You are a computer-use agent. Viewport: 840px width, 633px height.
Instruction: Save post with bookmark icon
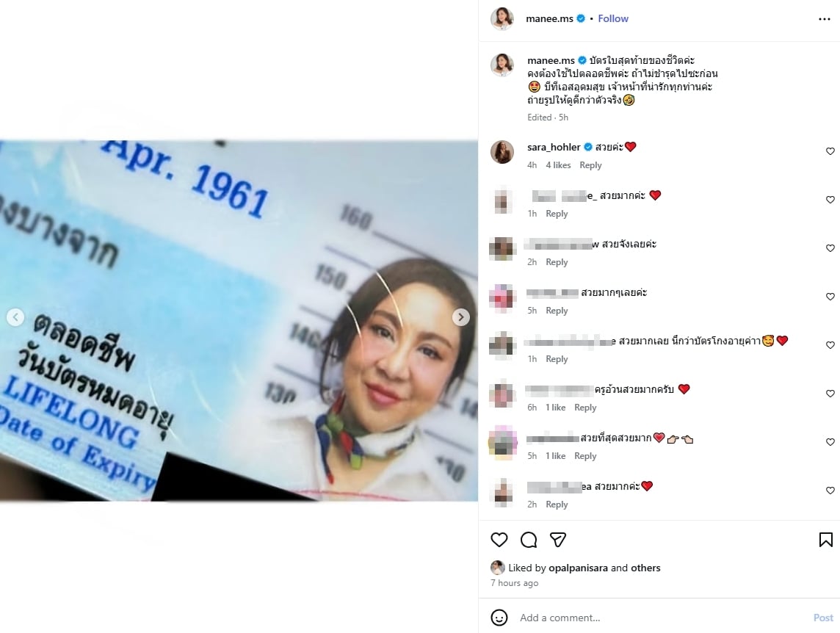point(825,540)
